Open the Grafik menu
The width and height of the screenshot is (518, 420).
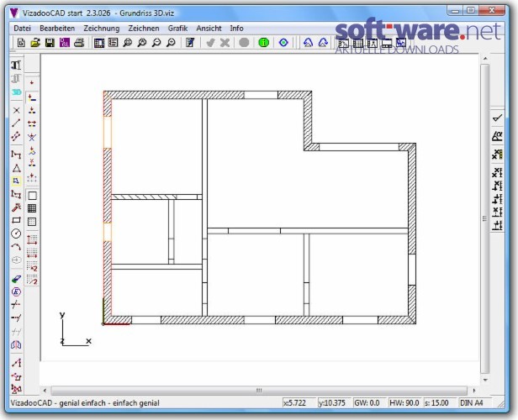point(177,29)
